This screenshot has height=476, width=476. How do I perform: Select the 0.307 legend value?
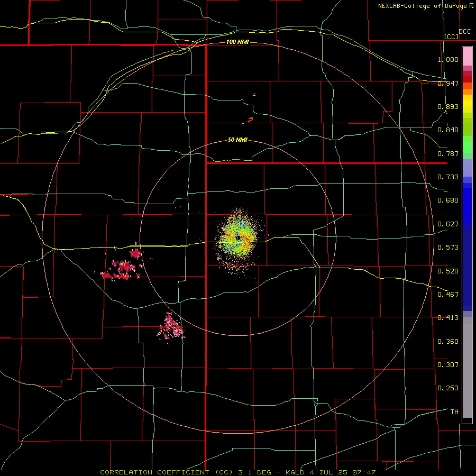(x=448, y=365)
